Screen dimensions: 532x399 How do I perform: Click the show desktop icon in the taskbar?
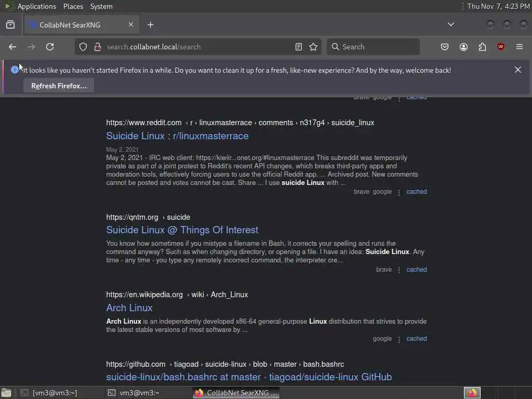tap(6, 393)
